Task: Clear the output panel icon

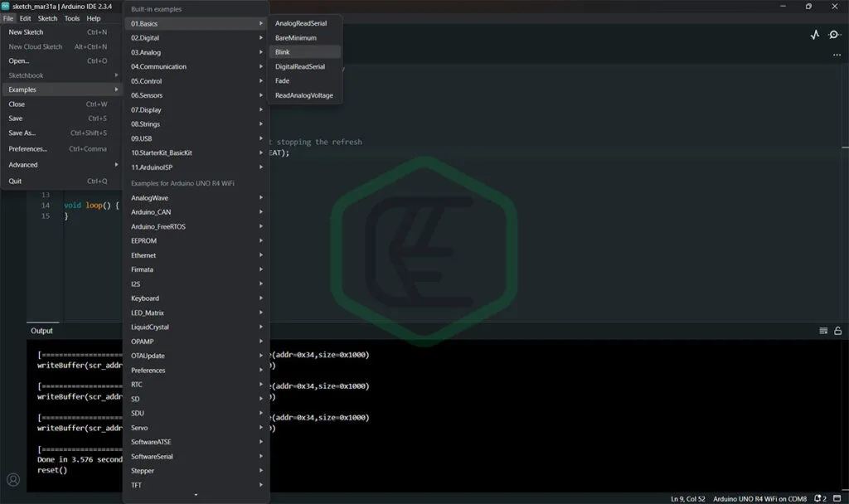Action: pyautogui.click(x=823, y=331)
